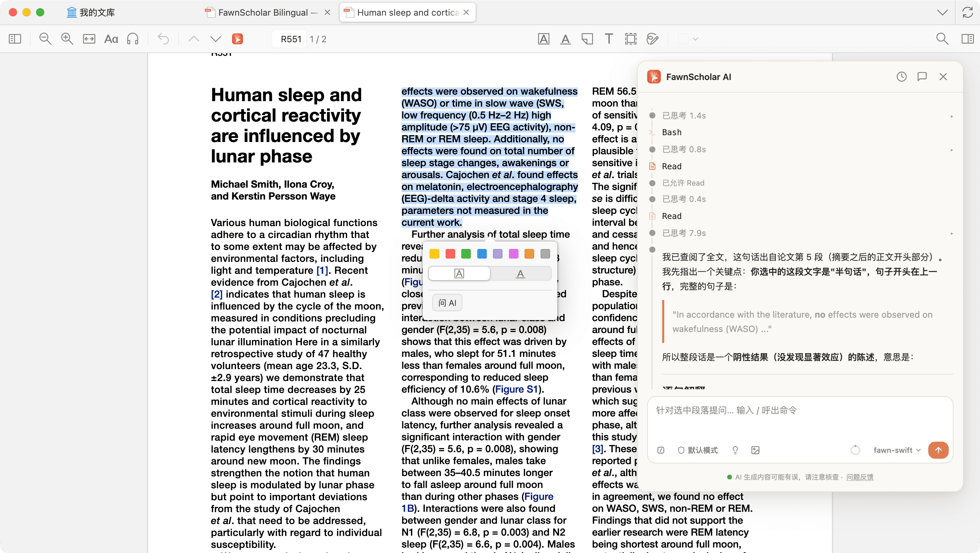Select the highlight text tool in the toolbar
Viewport: 980px width, 553px height.
pos(544,39)
